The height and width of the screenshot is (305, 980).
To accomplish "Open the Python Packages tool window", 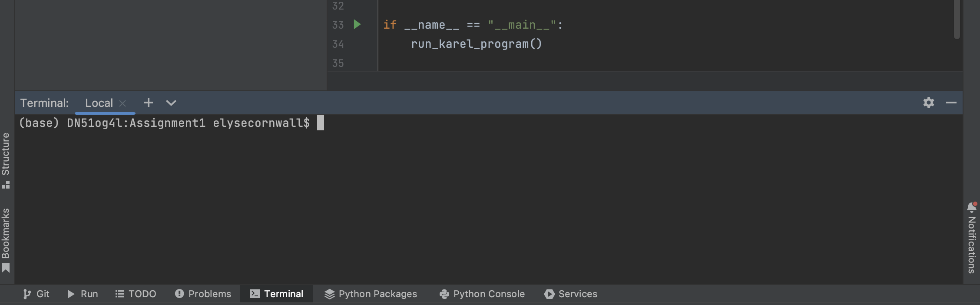I will point(371,294).
